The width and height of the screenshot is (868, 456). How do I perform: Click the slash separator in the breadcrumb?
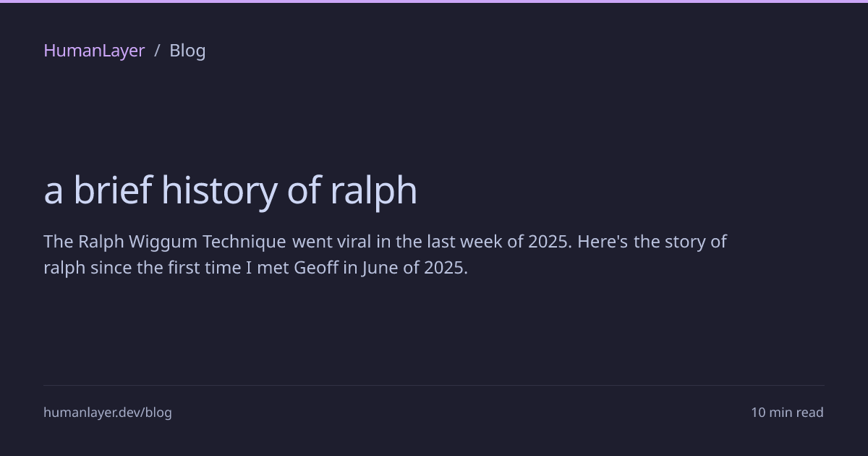157,51
